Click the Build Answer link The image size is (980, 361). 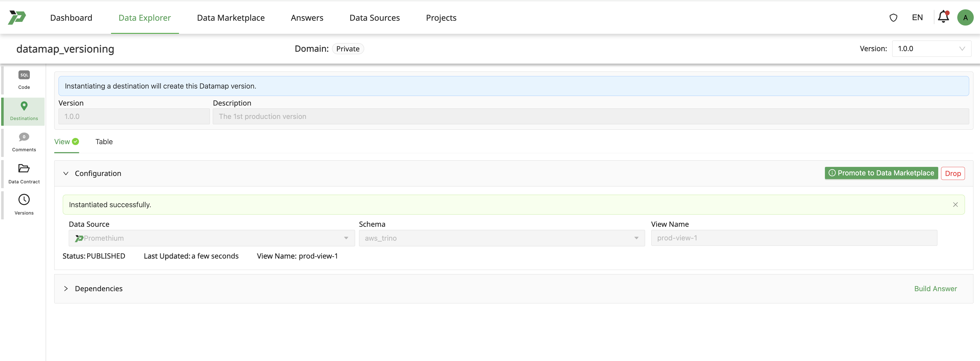pos(935,289)
